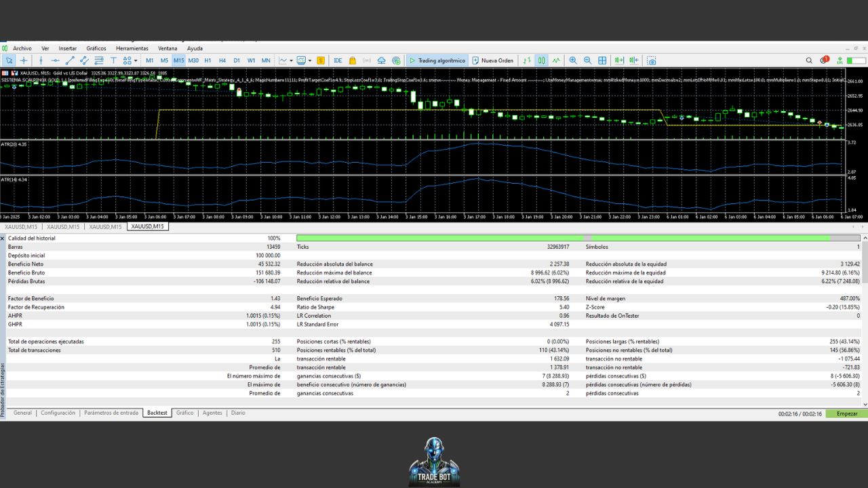Viewport: 868px width, 488px height.
Task: Open the search magnifier icon
Action: [809, 60]
